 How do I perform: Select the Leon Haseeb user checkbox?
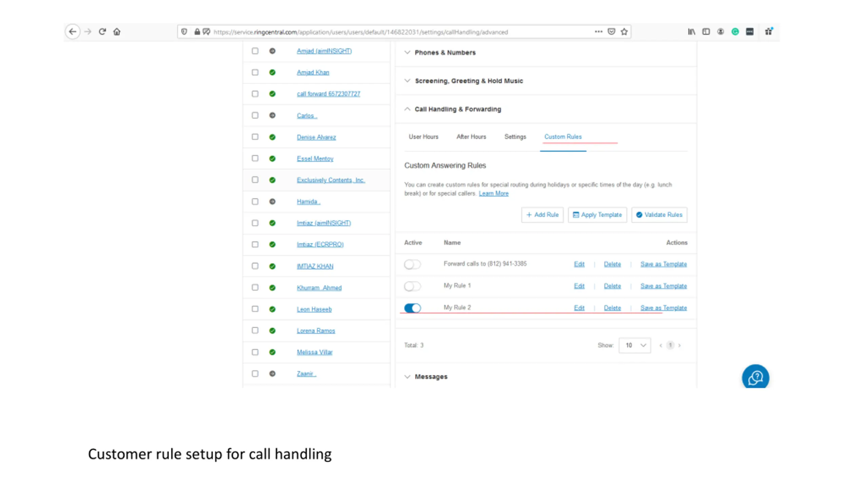coord(255,309)
